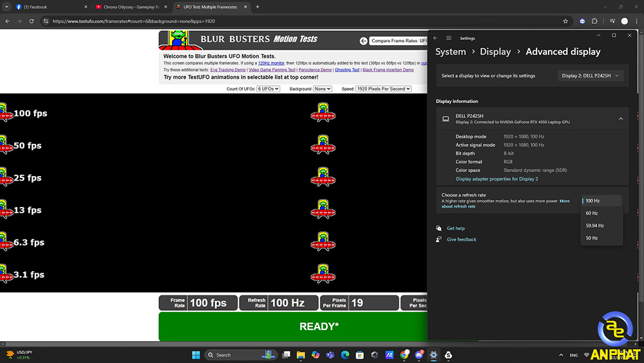
Task: Click the browser address bar URL
Action: tap(133, 21)
